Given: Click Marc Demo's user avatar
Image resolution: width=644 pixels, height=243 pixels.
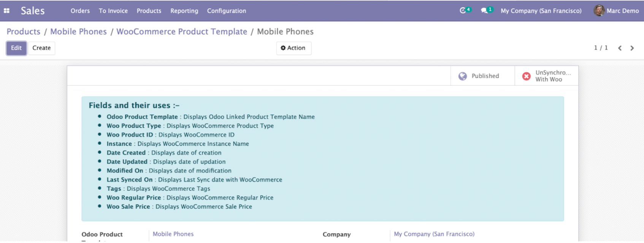Looking at the screenshot, I should tap(599, 11).
